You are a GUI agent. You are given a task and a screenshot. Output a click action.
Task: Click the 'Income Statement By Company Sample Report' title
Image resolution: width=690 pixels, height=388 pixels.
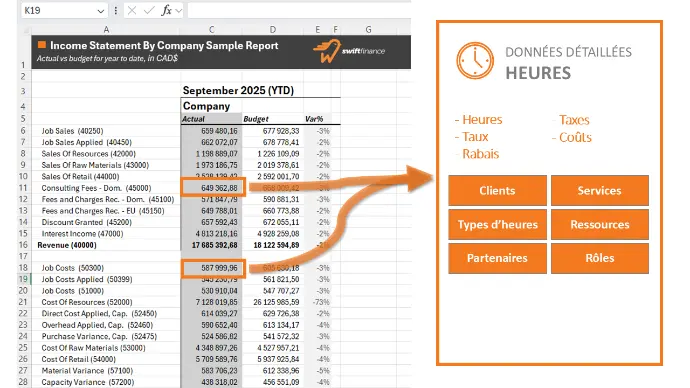(x=164, y=45)
